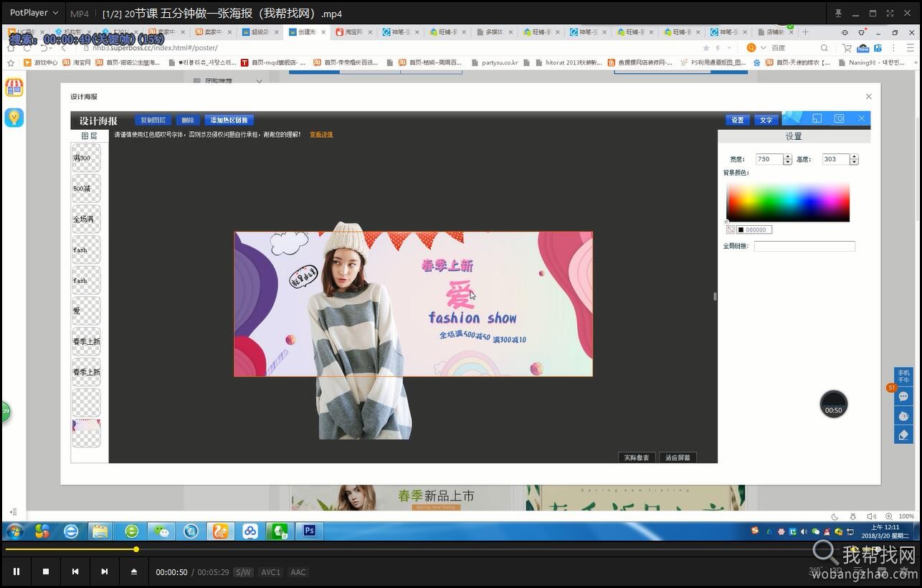Viewport: 922px width, 588px height.
Task: Click the transparent no-color swatch
Action: point(730,230)
